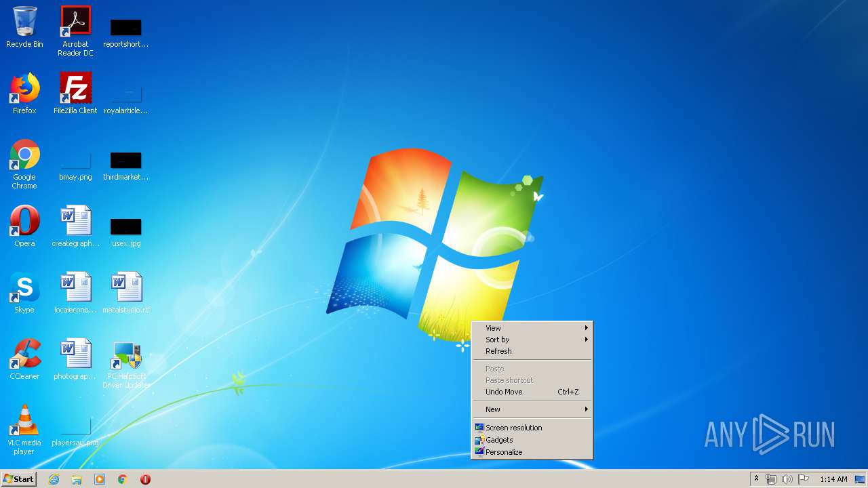868x488 pixels.
Task: Open the volume speaker tray icon
Action: tap(787, 479)
